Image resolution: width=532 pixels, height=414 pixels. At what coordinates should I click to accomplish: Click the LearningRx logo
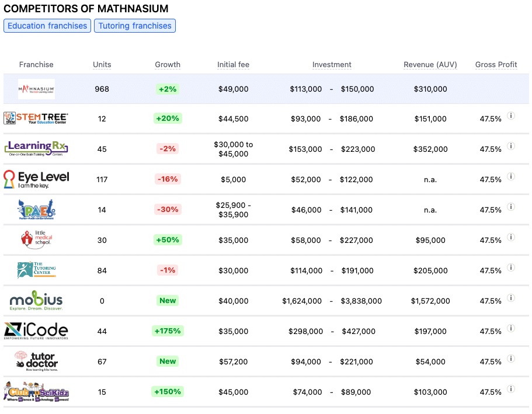(x=36, y=148)
